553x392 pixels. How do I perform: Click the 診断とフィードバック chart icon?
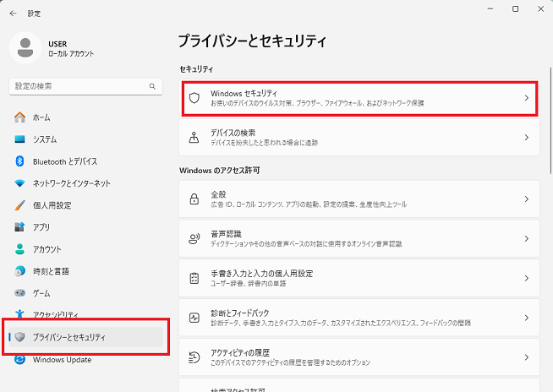(x=194, y=318)
